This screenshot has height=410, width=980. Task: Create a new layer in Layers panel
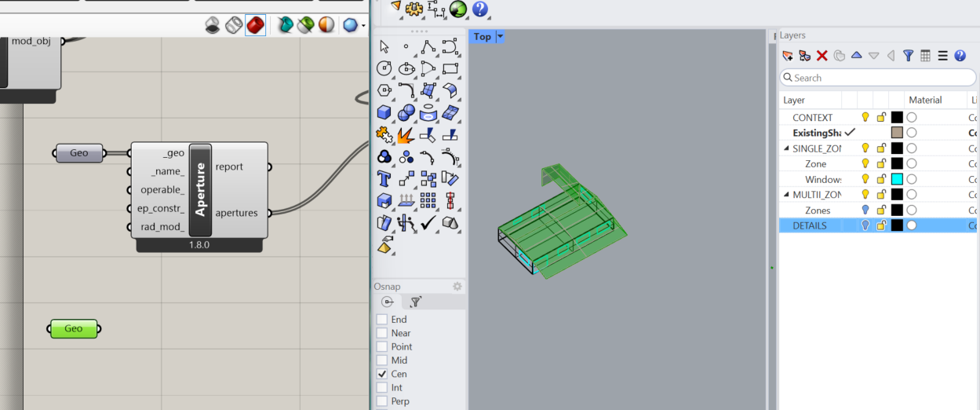tap(788, 56)
